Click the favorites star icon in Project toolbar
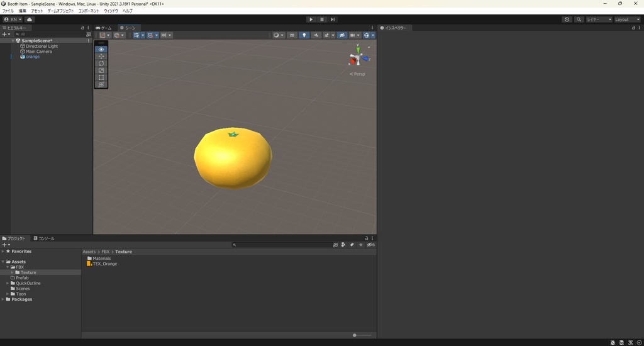Viewport: 644px width, 346px height. pyautogui.click(x=360, y=245)
